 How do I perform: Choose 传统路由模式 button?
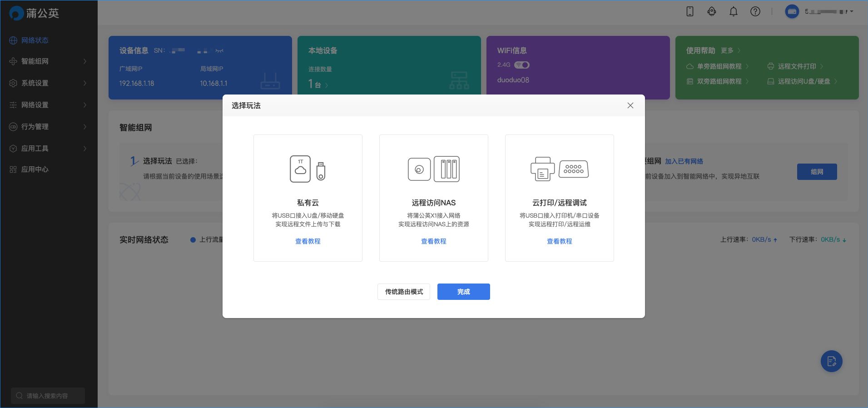pos(404,292)
